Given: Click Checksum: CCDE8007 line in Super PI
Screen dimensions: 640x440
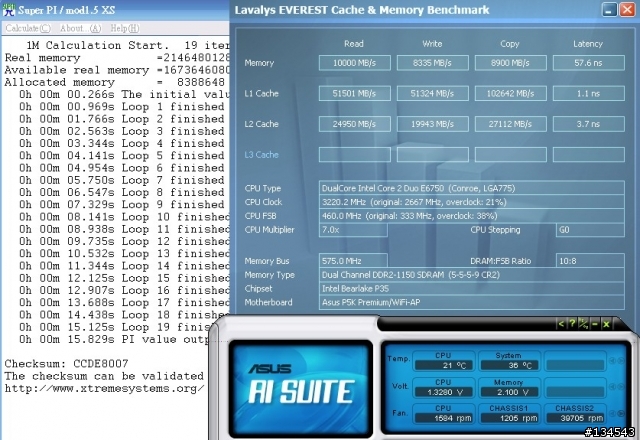Looking at the screenshot, I should point(67,364).
